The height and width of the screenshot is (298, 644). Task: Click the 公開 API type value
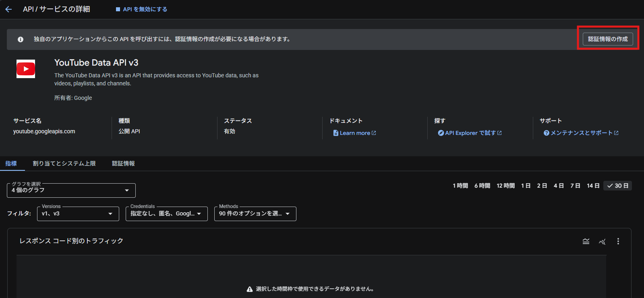pyautogui.click(x=129, y=131)
